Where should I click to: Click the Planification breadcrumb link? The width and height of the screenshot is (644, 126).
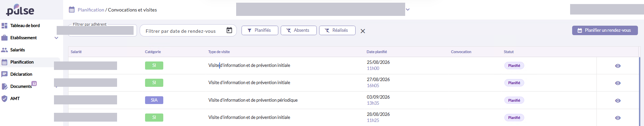pos(91,10)
